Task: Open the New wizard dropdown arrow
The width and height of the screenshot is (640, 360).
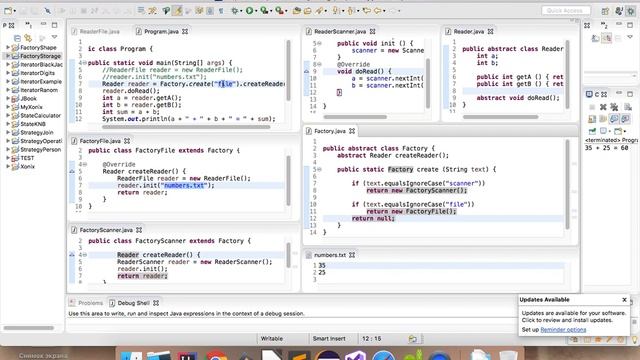Action: pos(15,11)
